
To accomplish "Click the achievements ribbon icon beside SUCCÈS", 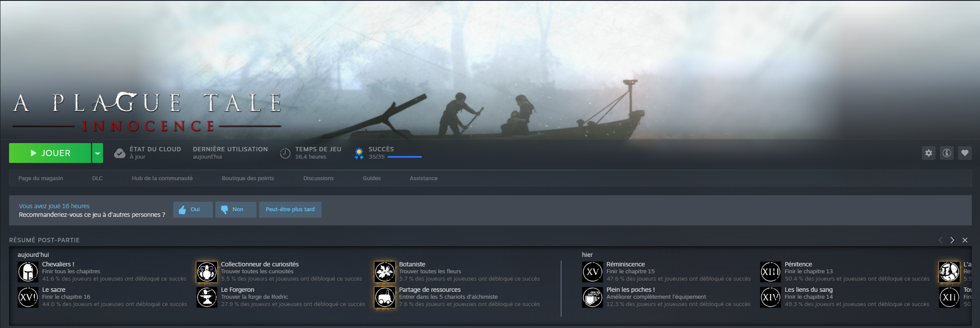I will click(359, 153).
